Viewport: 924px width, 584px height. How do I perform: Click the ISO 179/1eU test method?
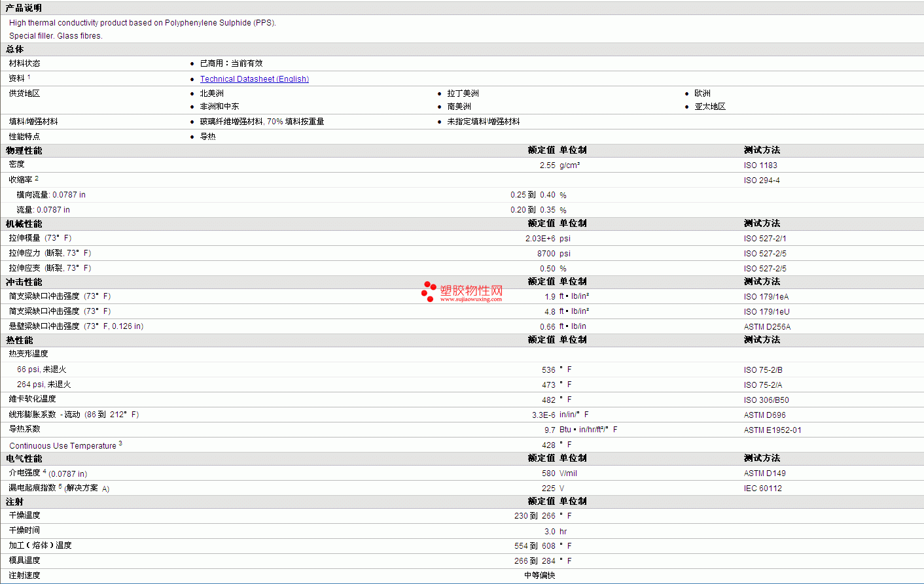click(767, 312)
